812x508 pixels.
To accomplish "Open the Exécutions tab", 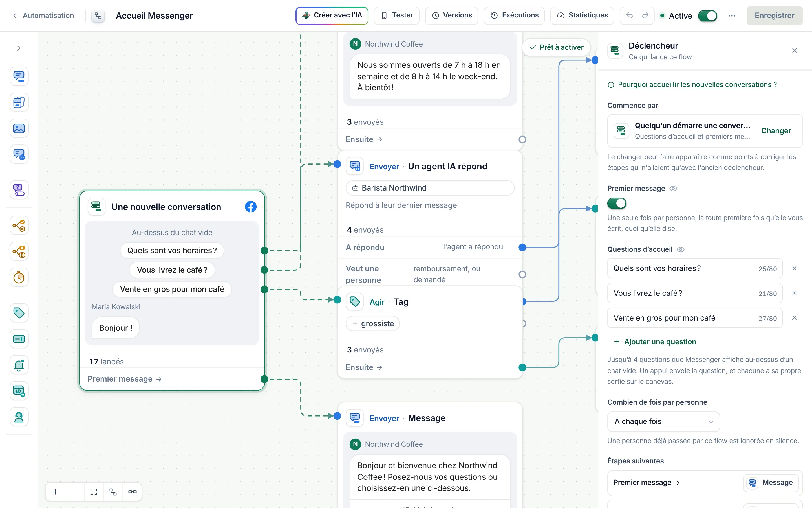I will tap(514, 16).
